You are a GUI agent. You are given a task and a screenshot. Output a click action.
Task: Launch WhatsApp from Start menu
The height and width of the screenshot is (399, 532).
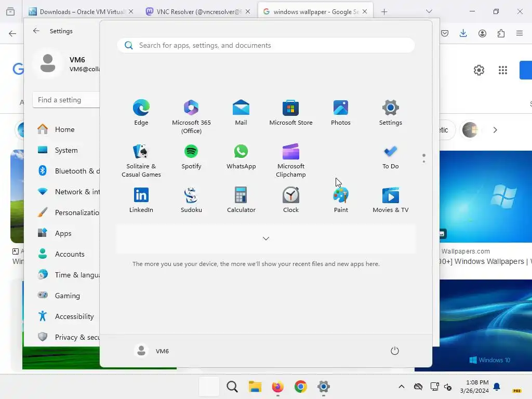(x=241, y=156)
